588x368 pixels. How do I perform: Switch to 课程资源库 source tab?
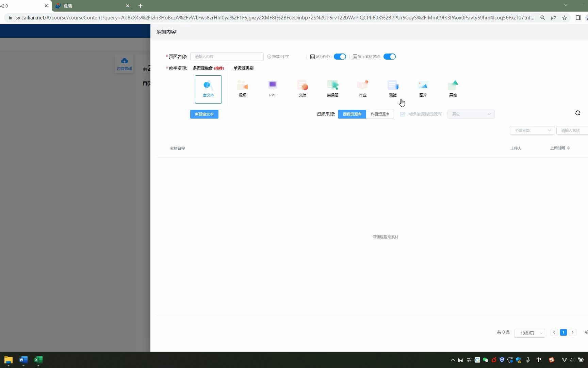[x=352, y=114]
